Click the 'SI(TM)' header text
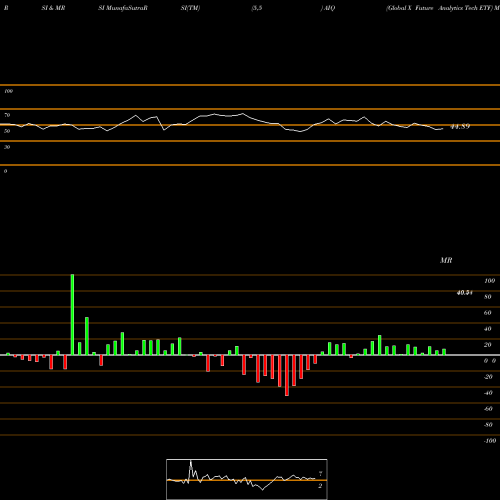 click(x=190, y=8)
